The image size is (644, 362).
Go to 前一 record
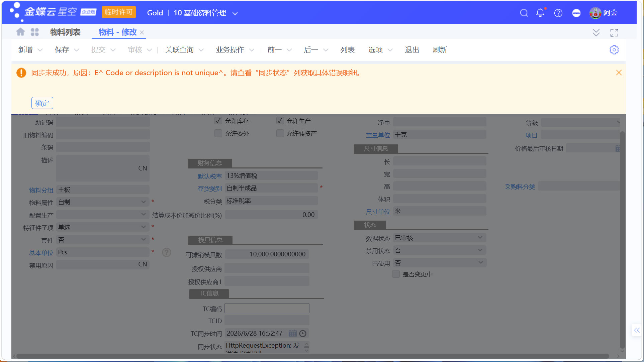(275, 50)
